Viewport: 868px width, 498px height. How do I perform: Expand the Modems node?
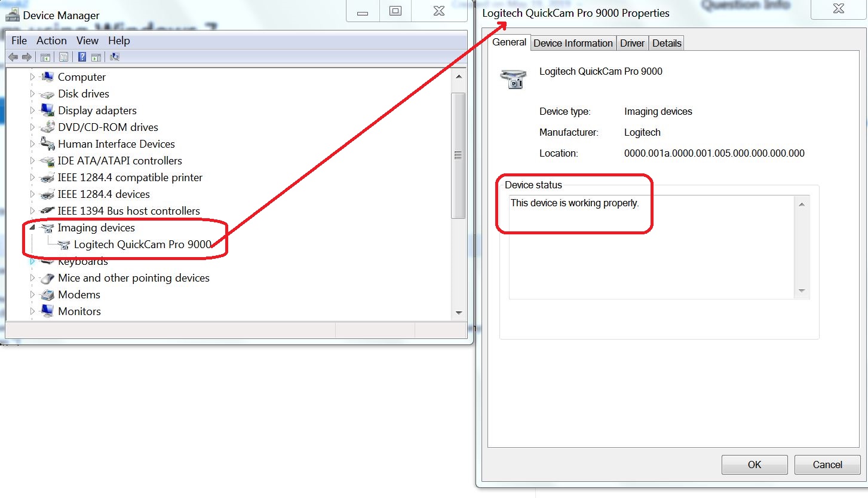pos(33,295)
